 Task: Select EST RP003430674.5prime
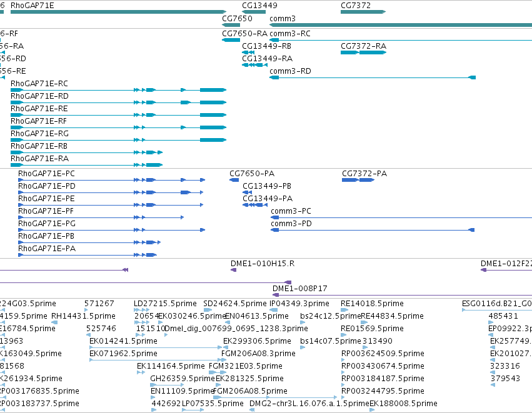(x=343, y=372)
